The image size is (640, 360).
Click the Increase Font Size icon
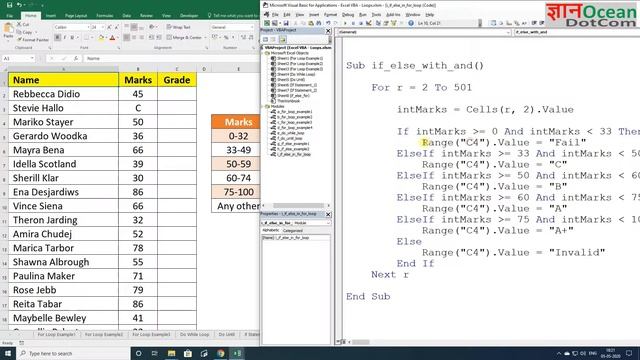pyautogui.click(x=109, y=27)
